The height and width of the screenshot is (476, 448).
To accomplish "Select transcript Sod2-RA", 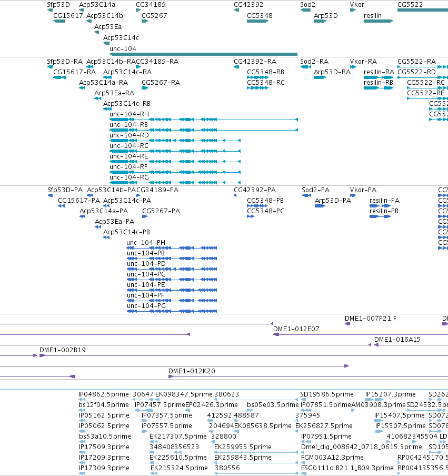I will [x=306, y=67].
